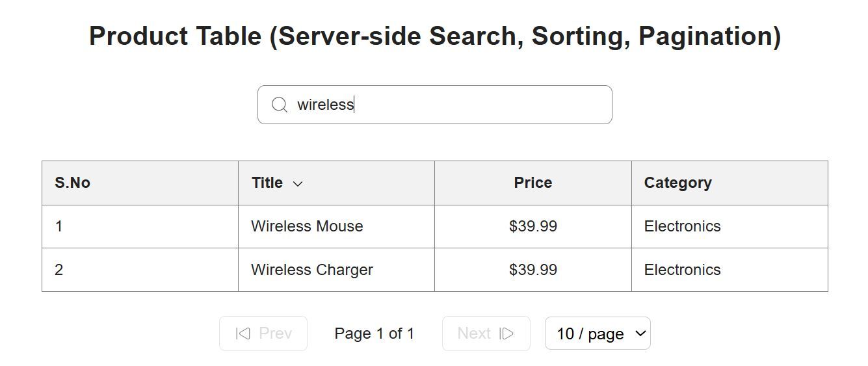Click the price in the Wireless Charger row
The image size is (868, 366).
(533, 270)
